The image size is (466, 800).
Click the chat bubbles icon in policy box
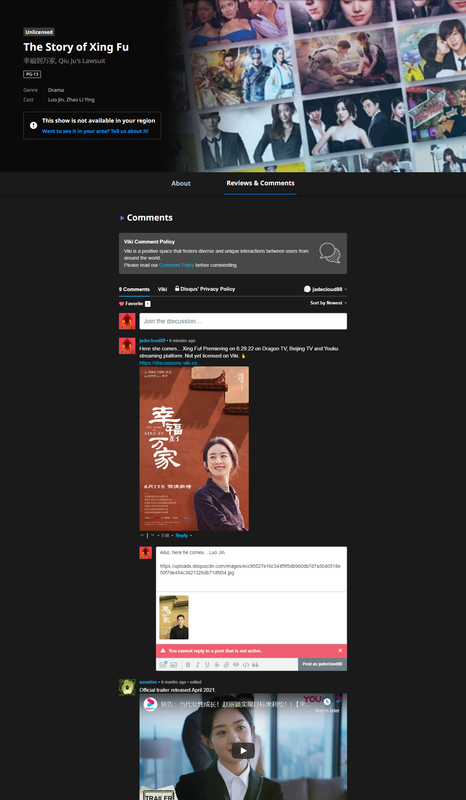[330, 253]
